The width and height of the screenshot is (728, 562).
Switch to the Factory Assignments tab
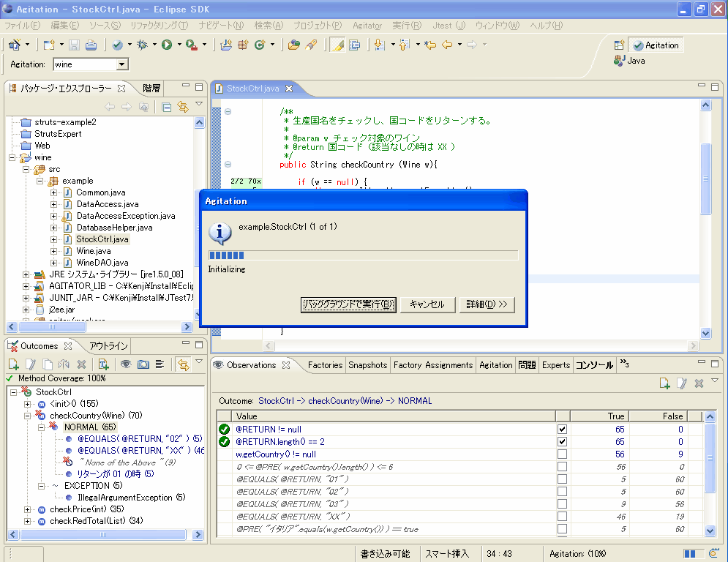pyautogui.click(x=432, y=365)
